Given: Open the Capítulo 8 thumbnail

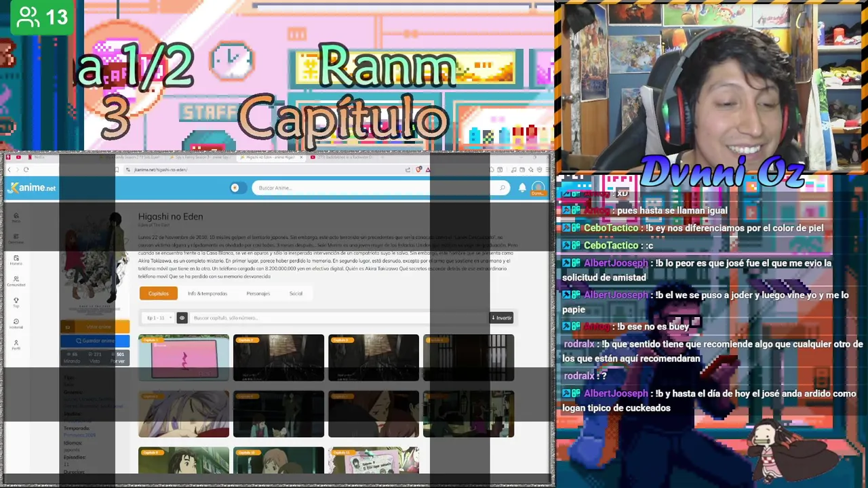Looking at the screenshot, I should tap(469, 414).
